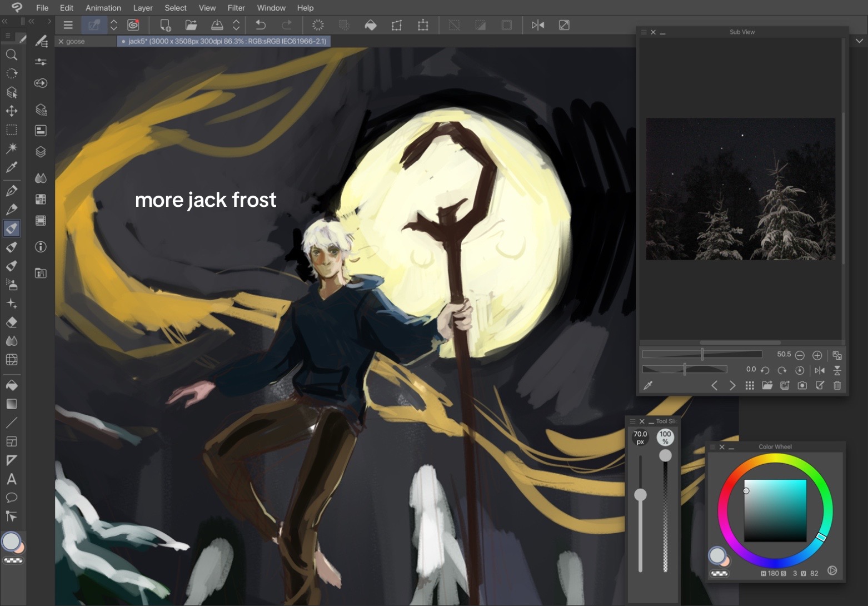The width and height of the screenshot is (868, 606).
Task: Open the File menu
Action: [x=42, y=8]
